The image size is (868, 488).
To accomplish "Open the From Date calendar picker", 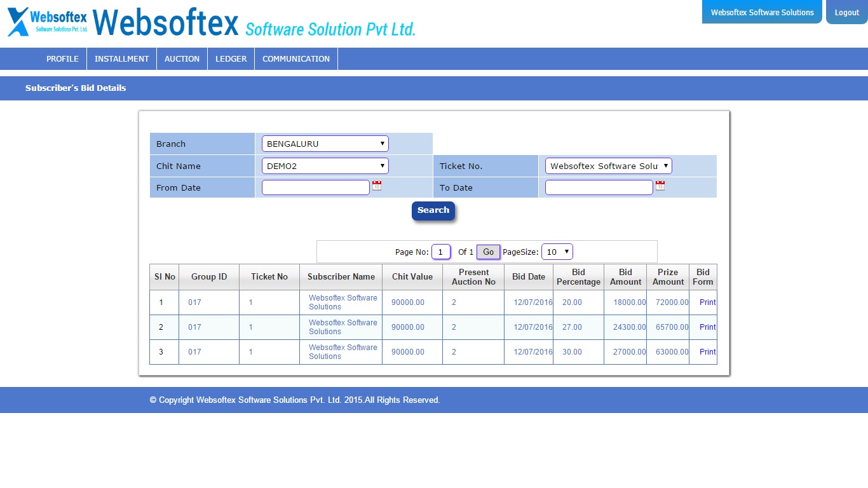I will coord(377,186).
